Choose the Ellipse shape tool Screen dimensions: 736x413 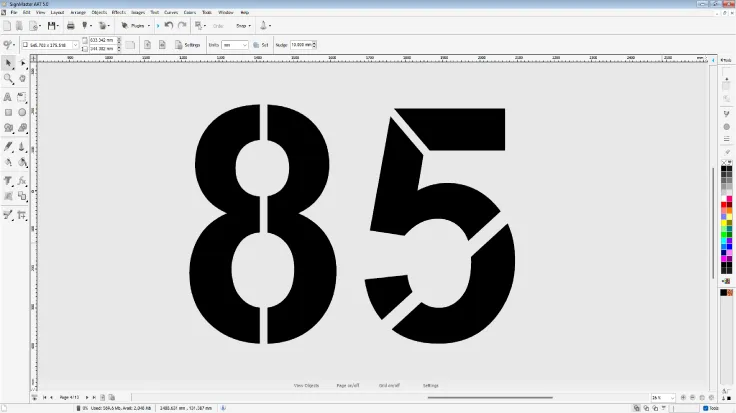click(x=22, y=113)
